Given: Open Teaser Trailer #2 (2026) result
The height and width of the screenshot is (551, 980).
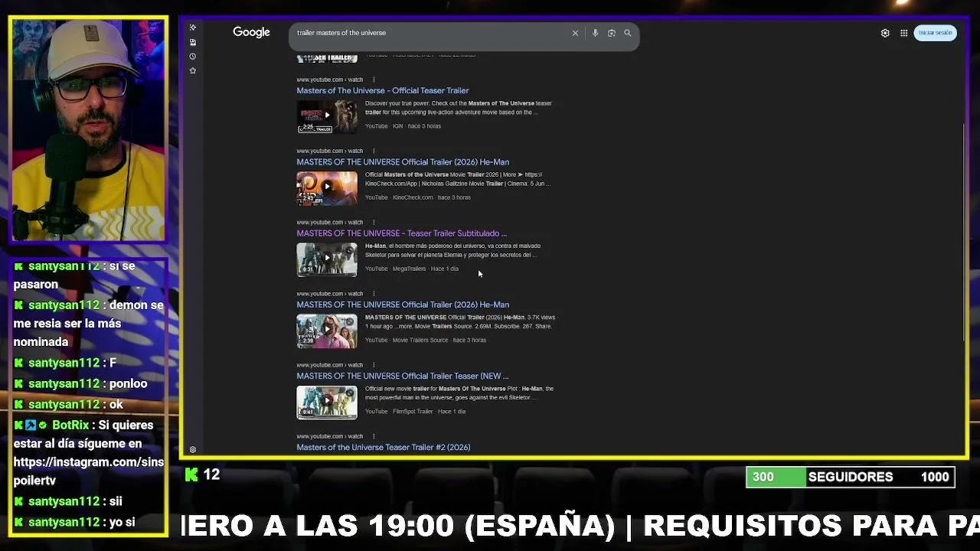Looking at the screenshot, I should (x=384, y=447).
